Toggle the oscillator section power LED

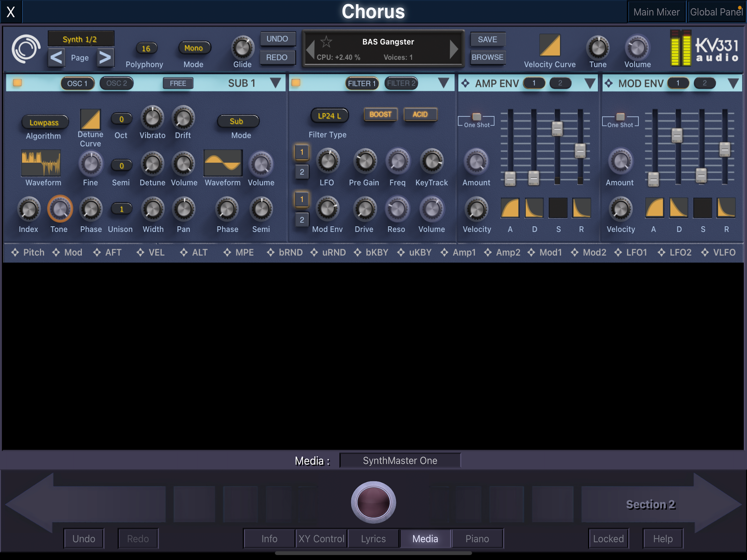point(17,83)
